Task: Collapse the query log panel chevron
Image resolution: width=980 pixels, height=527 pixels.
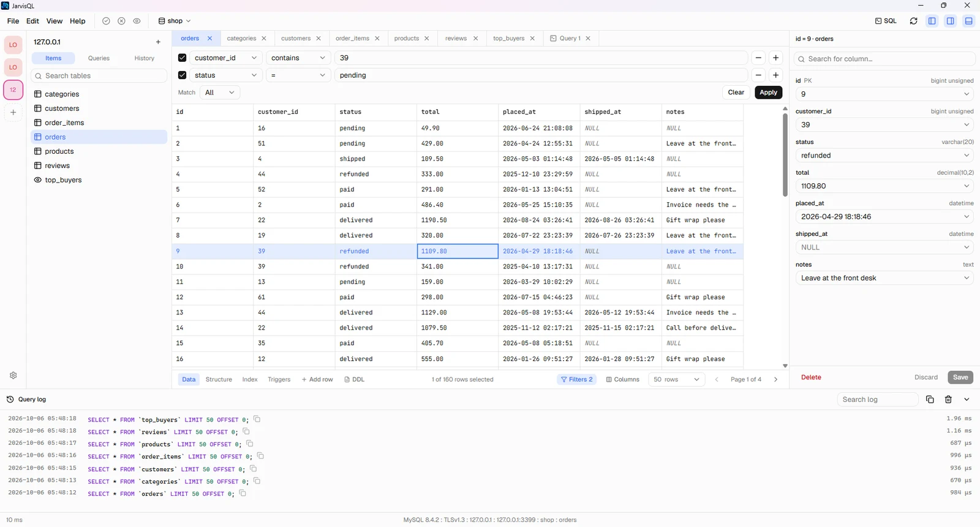Action: [967, 400]
